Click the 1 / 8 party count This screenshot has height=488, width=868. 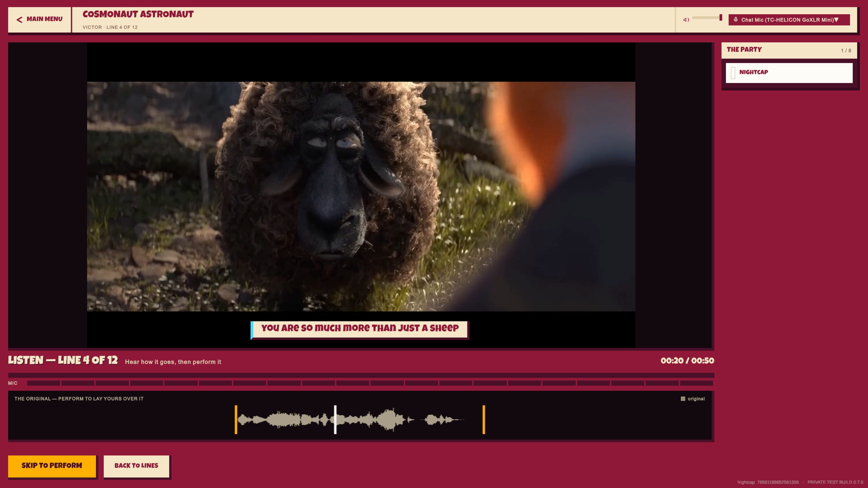(846, 51)
